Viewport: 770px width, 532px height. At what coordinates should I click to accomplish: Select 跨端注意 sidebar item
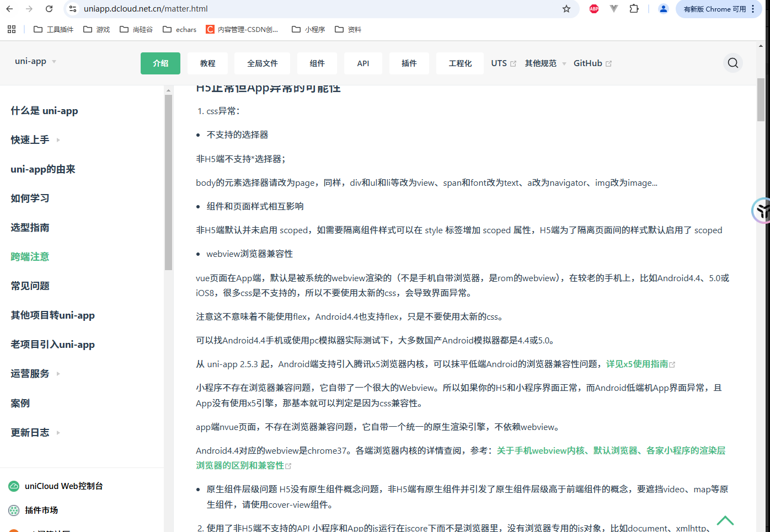30,257
